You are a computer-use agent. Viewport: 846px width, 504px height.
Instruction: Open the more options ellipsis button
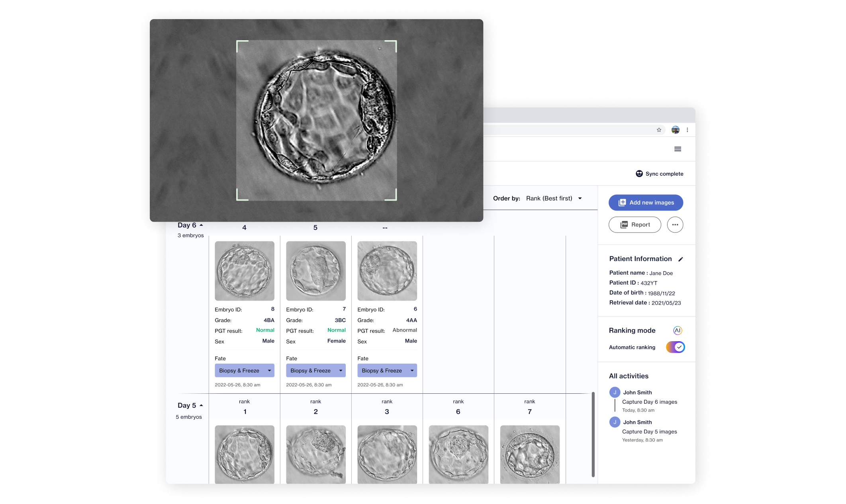click(x=675, y=225)
